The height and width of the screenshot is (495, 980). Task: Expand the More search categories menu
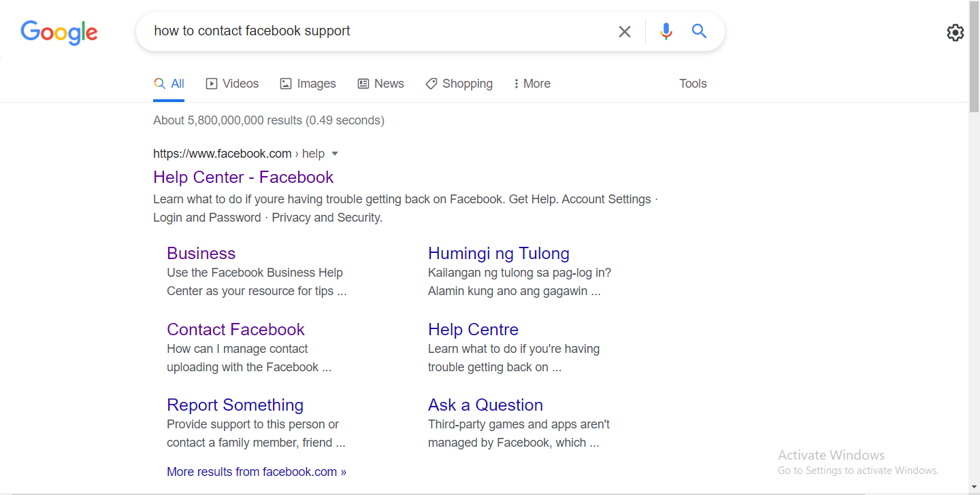532,84
